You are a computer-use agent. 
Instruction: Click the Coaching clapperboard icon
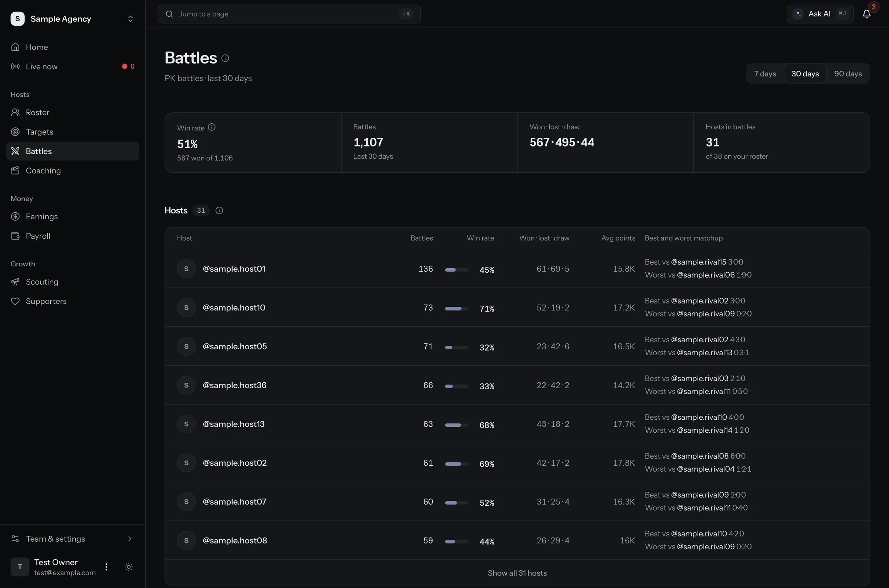click(15, 171)
